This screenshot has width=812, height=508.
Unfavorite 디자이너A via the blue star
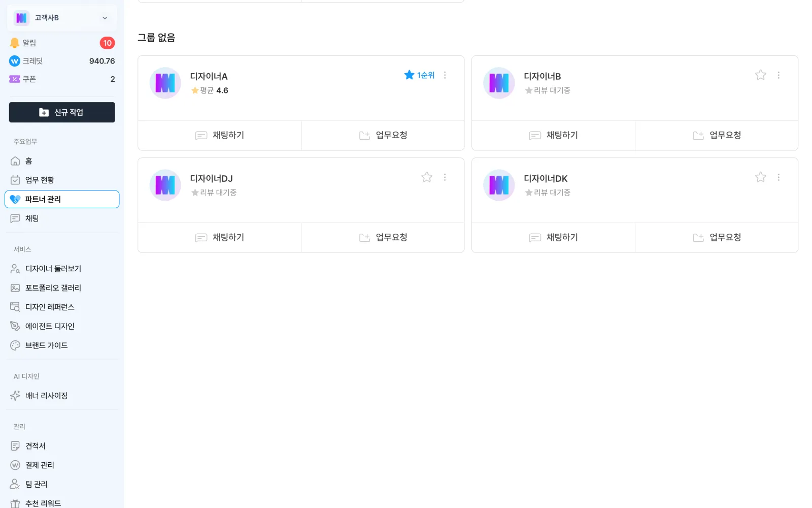pos(409,75)
